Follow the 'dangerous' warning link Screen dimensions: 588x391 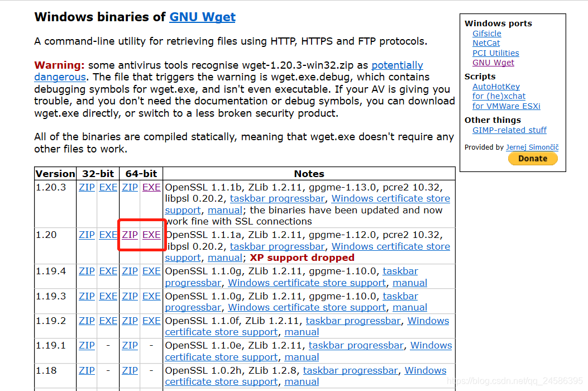pos(60,77)
